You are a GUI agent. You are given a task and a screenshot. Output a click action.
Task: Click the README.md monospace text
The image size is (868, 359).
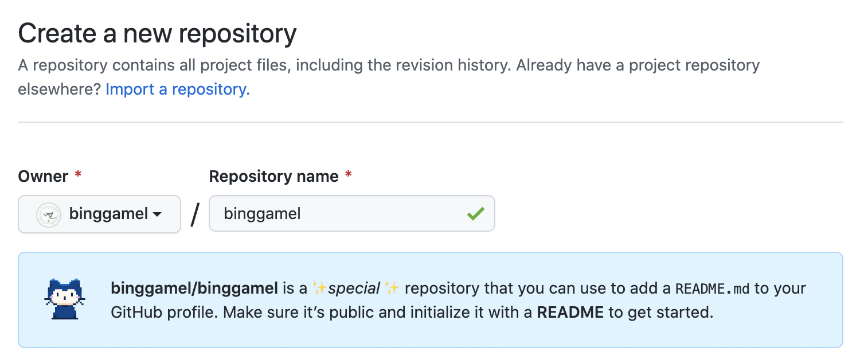(713, 288)
